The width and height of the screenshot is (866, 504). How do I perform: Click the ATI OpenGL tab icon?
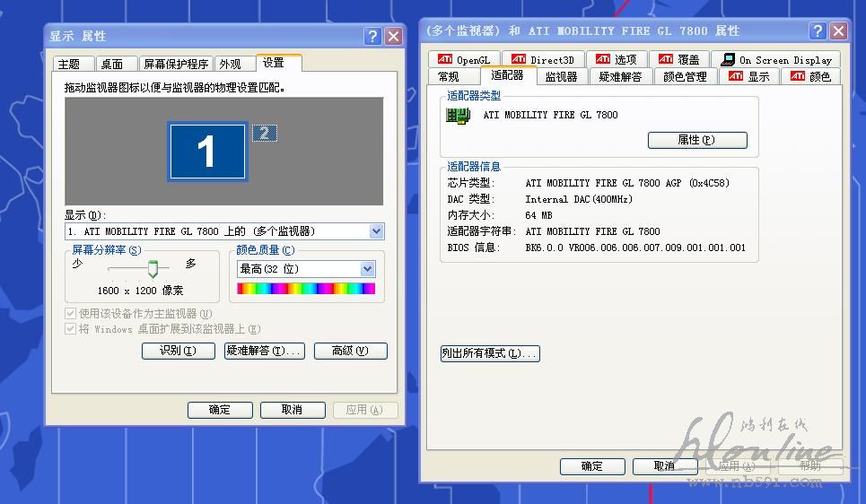pos(445,60)
